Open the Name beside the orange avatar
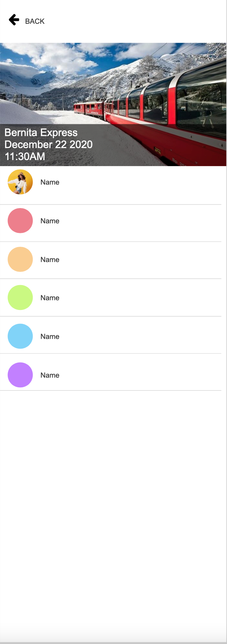227x644 pixels. coord(50,260)
